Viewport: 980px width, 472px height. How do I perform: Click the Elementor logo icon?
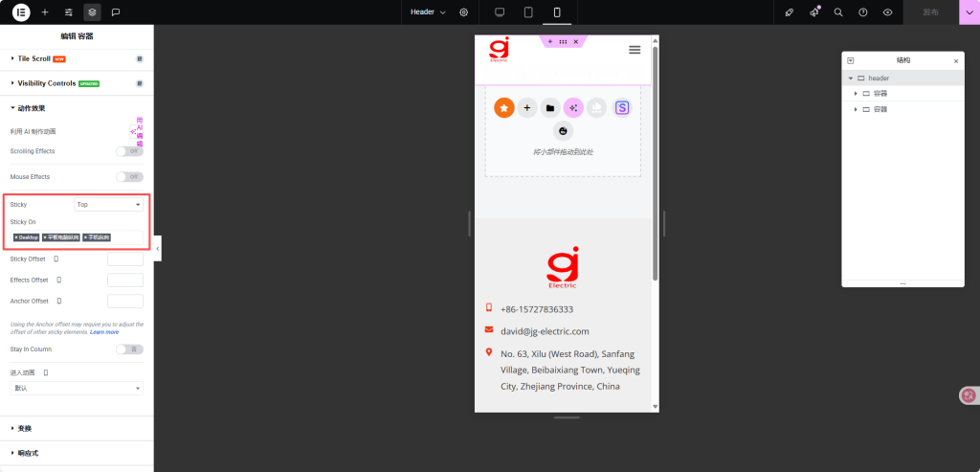[x=20, y=12]
